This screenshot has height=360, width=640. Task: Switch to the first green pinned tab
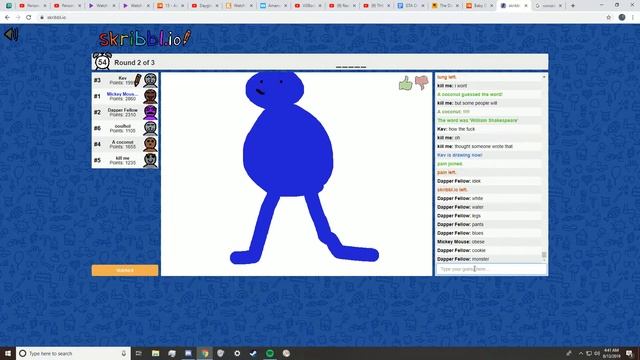click(9, 6)
